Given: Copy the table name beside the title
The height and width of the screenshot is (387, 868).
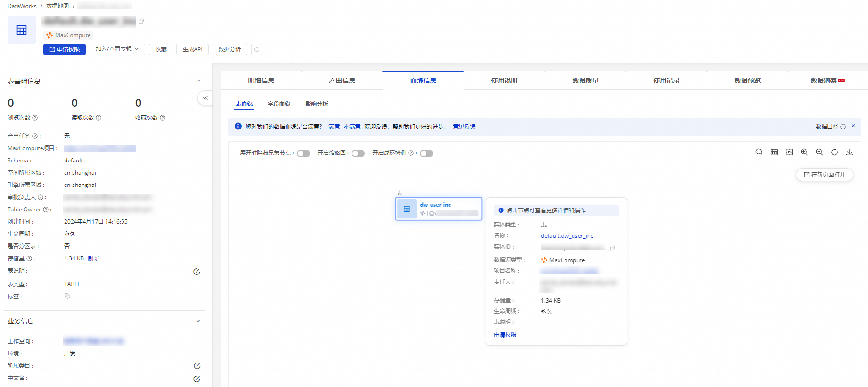Looking at the screenshot, I should 141,21.
